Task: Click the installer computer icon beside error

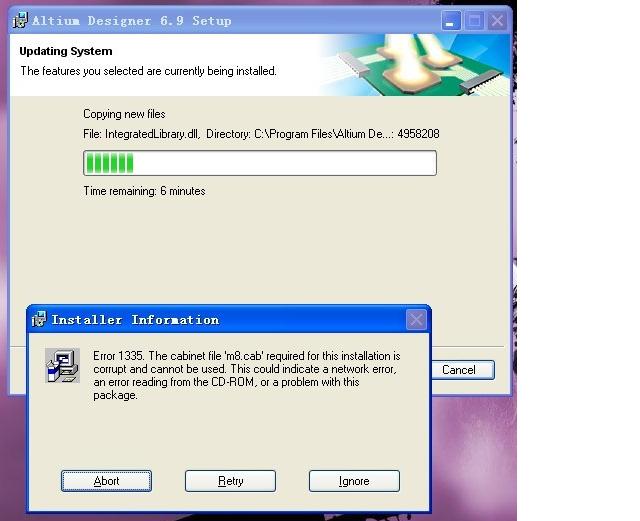Action: pos(62,365)
